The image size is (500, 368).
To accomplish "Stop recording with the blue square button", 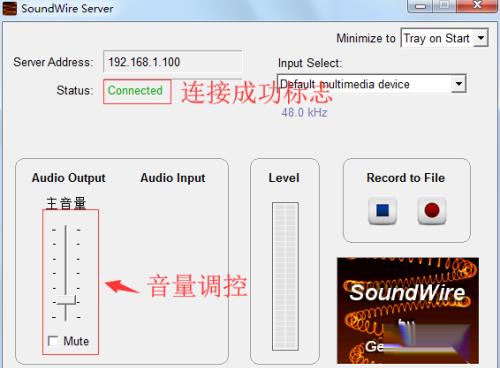I will (x=382, y=211).
